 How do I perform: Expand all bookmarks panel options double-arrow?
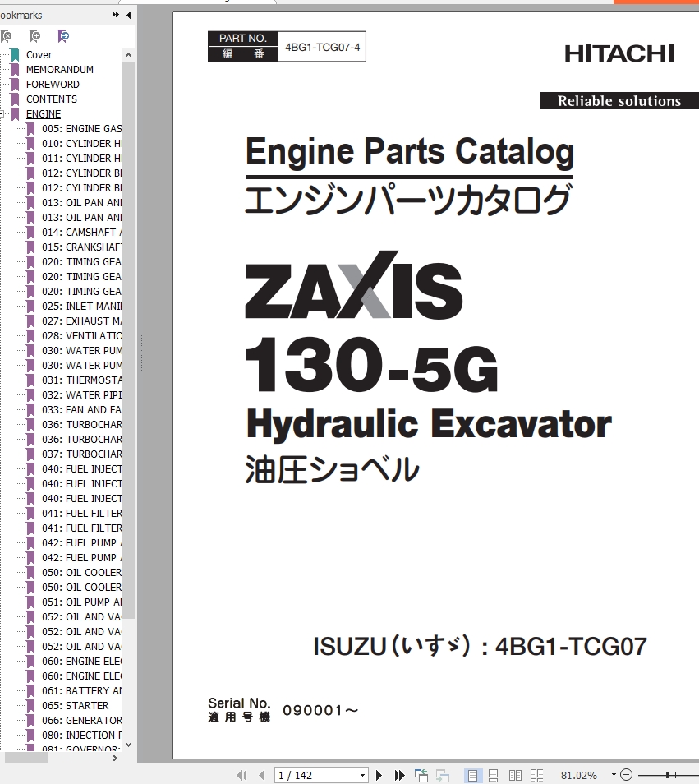(x=116, y=15)
